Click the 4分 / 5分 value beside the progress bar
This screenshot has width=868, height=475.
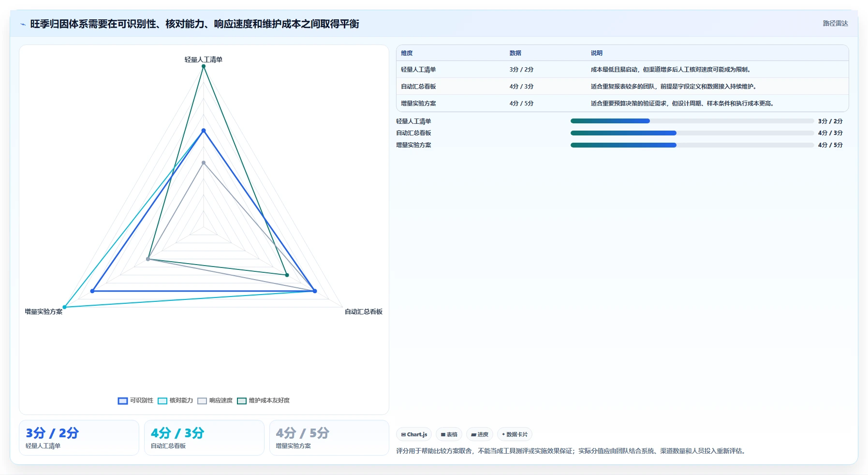point(830,145)
